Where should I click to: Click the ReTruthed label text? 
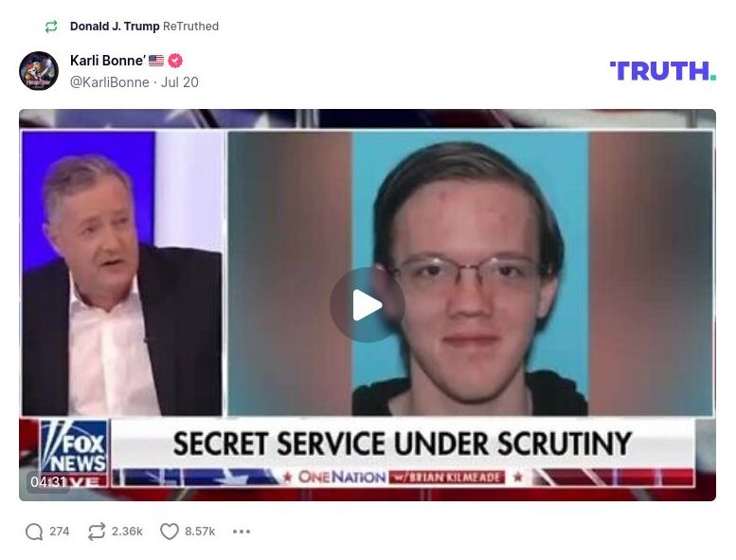coord(190,27)
